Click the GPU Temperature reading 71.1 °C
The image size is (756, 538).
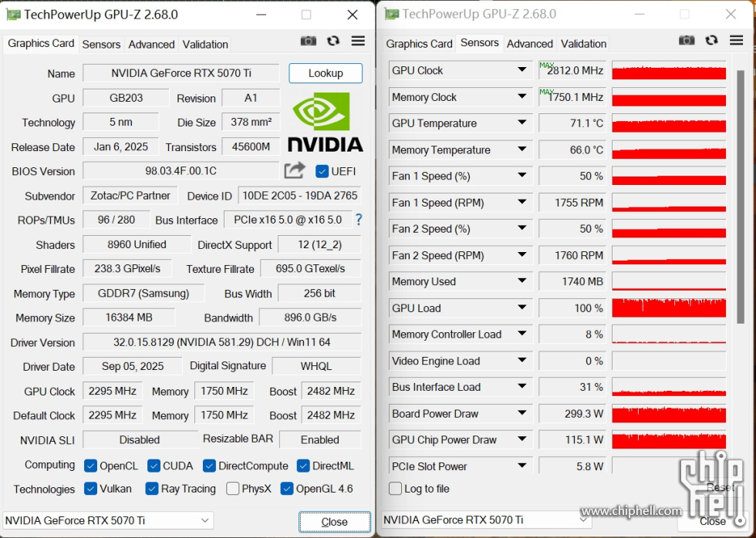pos(572,123)
